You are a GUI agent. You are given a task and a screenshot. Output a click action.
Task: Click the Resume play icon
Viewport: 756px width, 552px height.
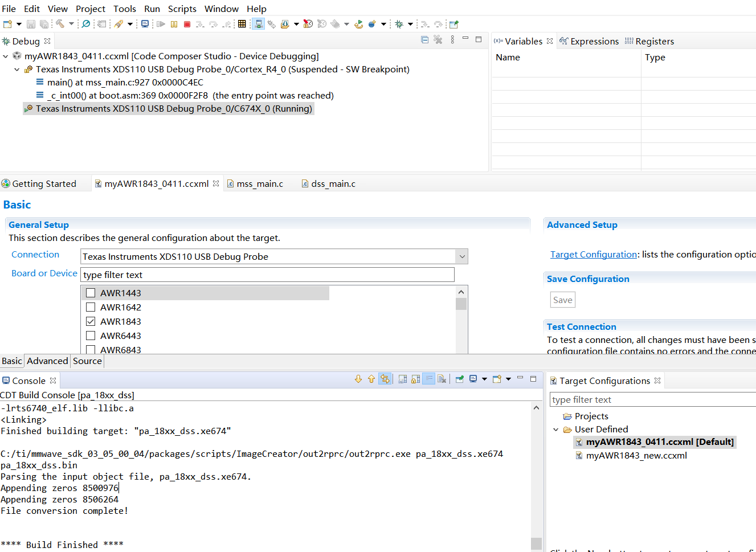[x=161, y=24]
